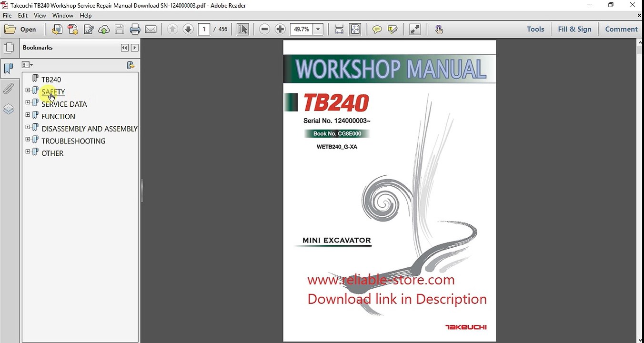Close the document with the small X

click(639, 15)
